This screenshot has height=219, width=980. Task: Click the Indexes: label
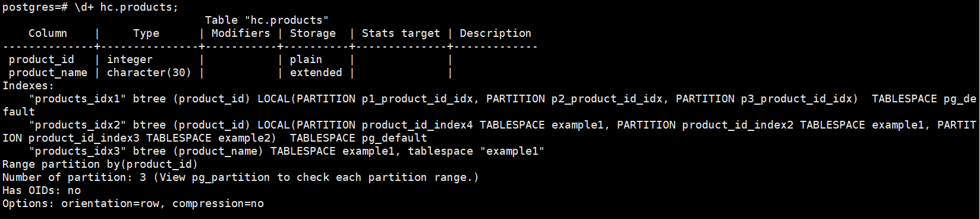29,86
